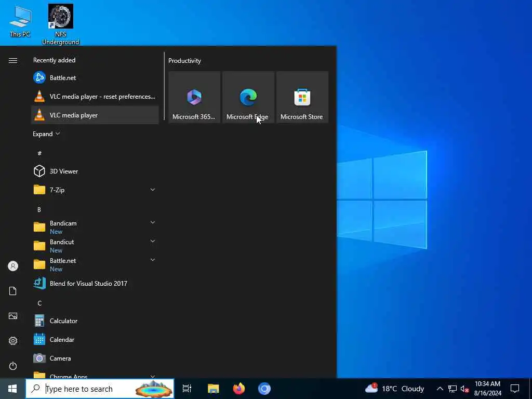The width and height of the screenshot is (532, 399).
Task: Expand the Recently added list
Action: coord(46,134)
